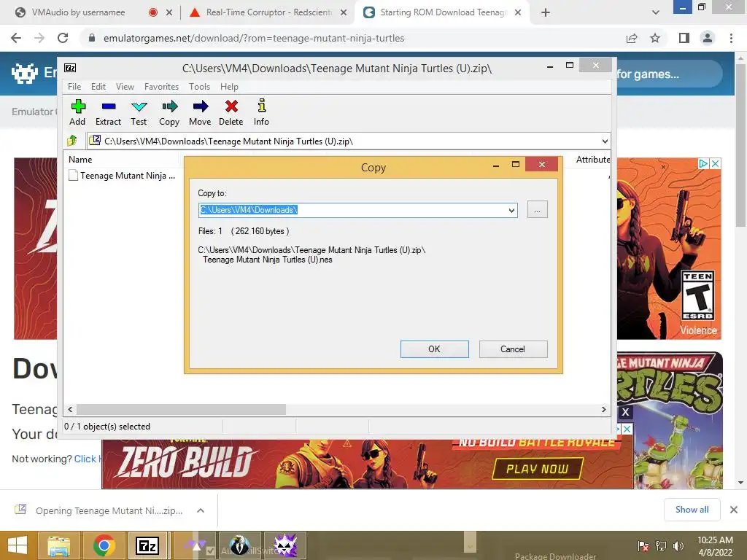
Task: Click the browse (...) button in the Copy dialog
Action: point(538,210)
